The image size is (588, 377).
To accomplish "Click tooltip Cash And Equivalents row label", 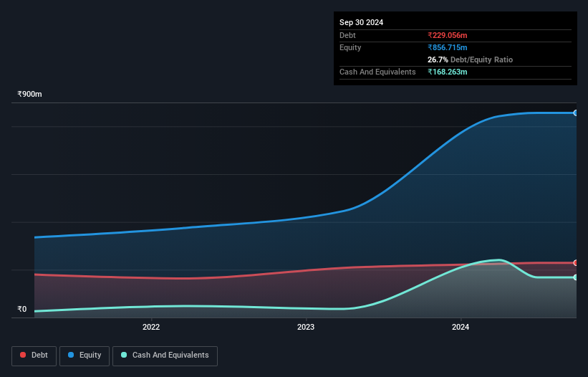I will pyautogui.click(x=377, y=72).
